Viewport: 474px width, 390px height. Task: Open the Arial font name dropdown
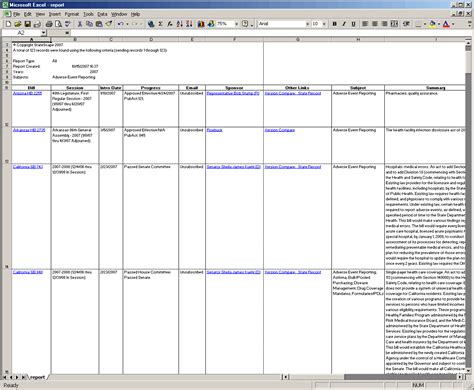(x=307, y=24)
